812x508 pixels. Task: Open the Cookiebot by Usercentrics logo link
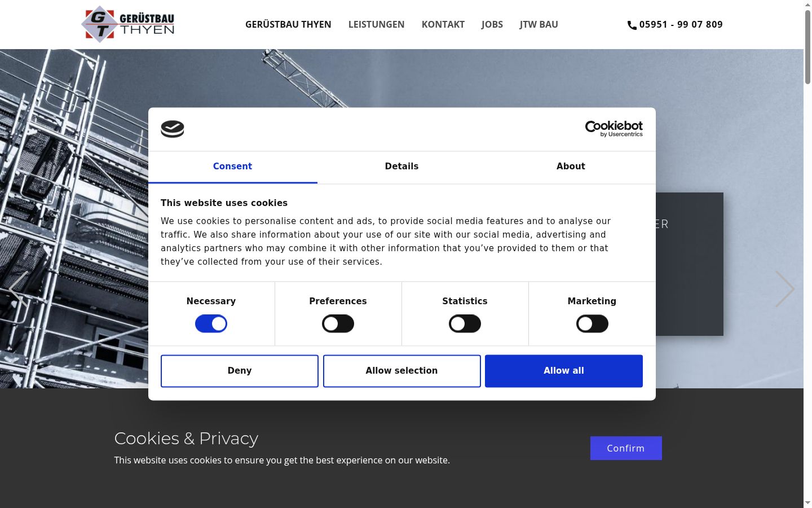[614, 129]
